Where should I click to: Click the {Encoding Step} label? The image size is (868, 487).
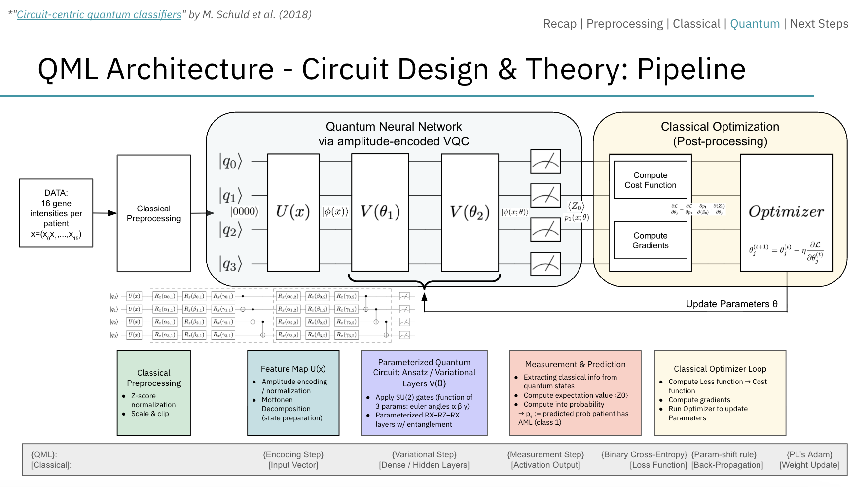point(293,454)
